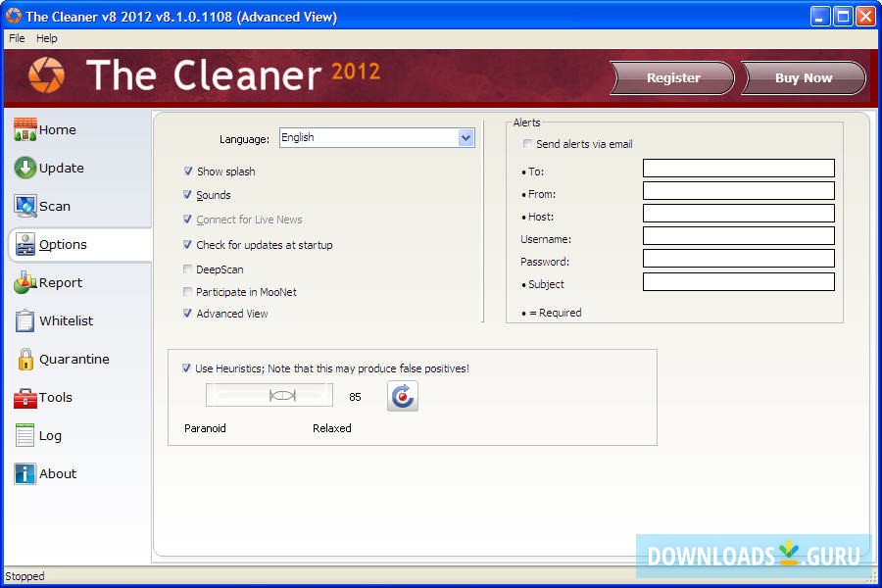
Task: Click the Subject input field
Action: (739, 282)
